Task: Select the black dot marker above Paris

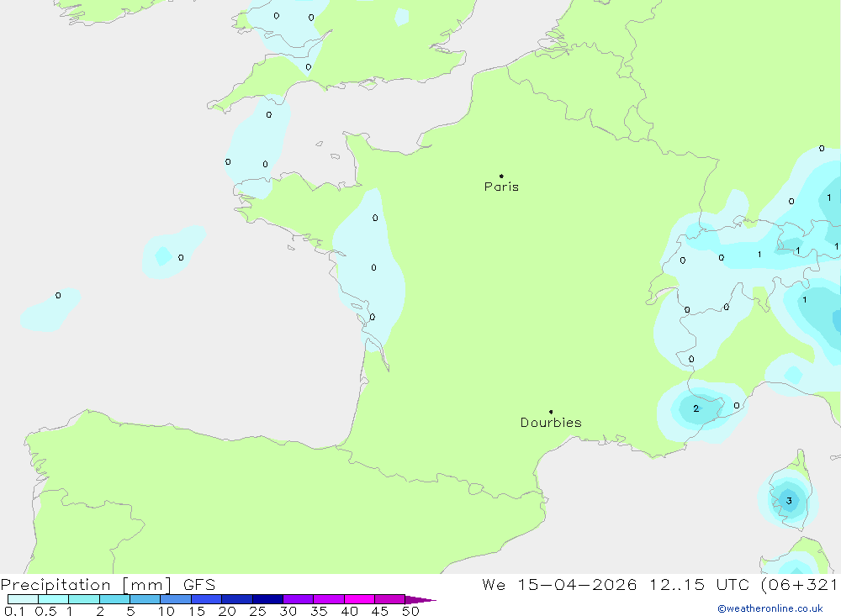Action: click(x=501, y=176)
